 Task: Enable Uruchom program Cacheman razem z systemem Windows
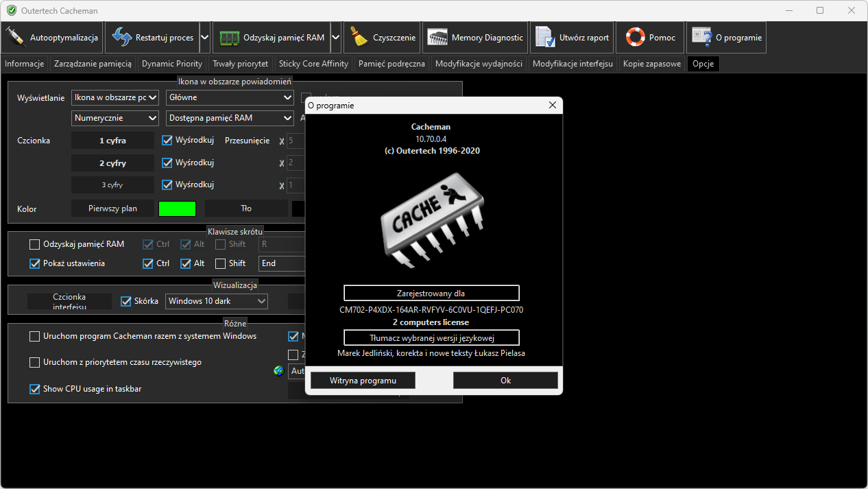[34, 336]
